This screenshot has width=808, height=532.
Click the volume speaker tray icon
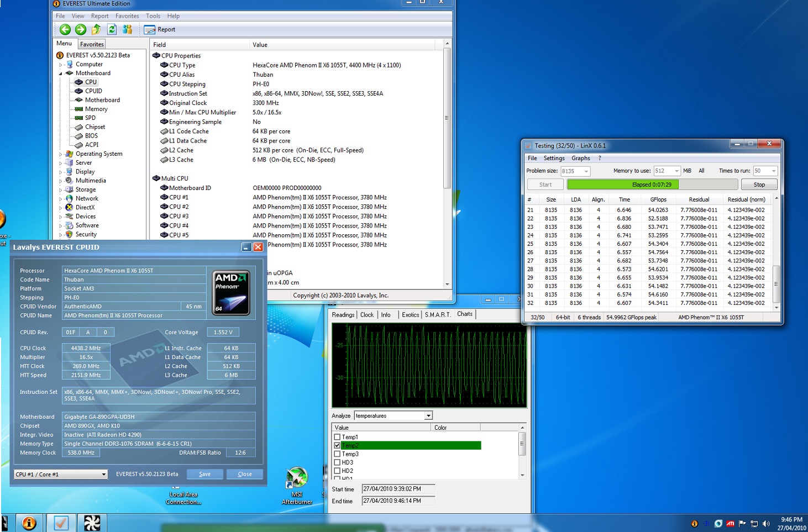click(766, 524)
